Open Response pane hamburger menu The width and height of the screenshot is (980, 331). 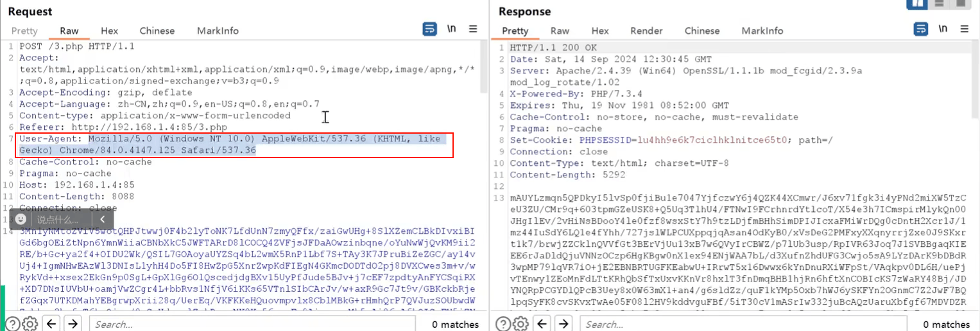(964, 29)
